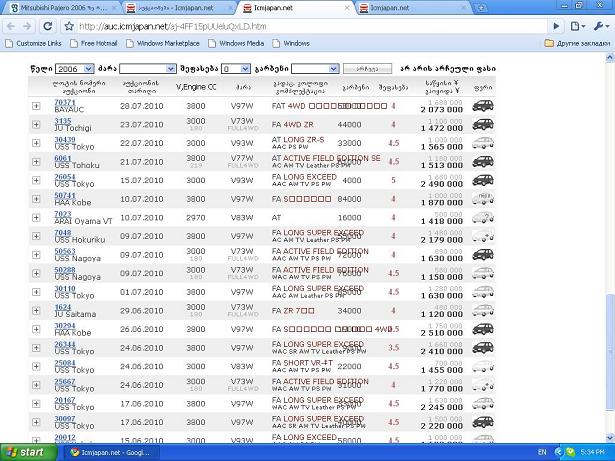Open the year dropdown showing 2006
Image resolution: width=615 pixels, height=461 pixels.
point(74,69)
